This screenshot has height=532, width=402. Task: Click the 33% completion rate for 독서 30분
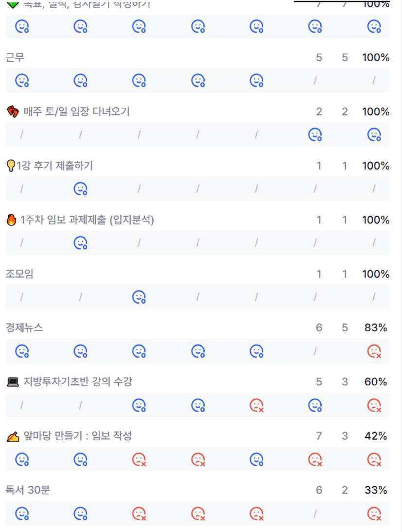pyautogui.click(x=376, y=490)
